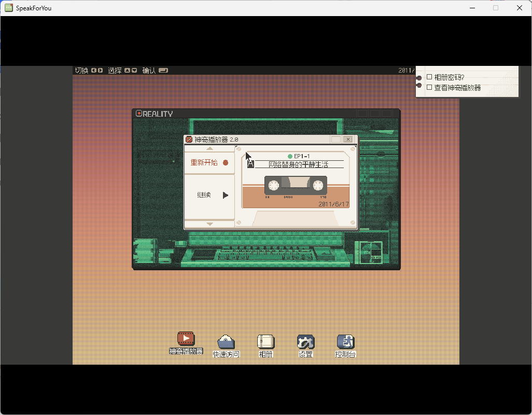Close the 神奇播放器 2.0 window

pos(348,140)
